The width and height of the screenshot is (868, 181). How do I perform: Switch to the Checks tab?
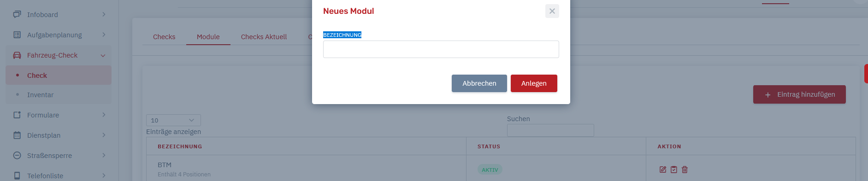pyautogui.click(x=164, y=37)
